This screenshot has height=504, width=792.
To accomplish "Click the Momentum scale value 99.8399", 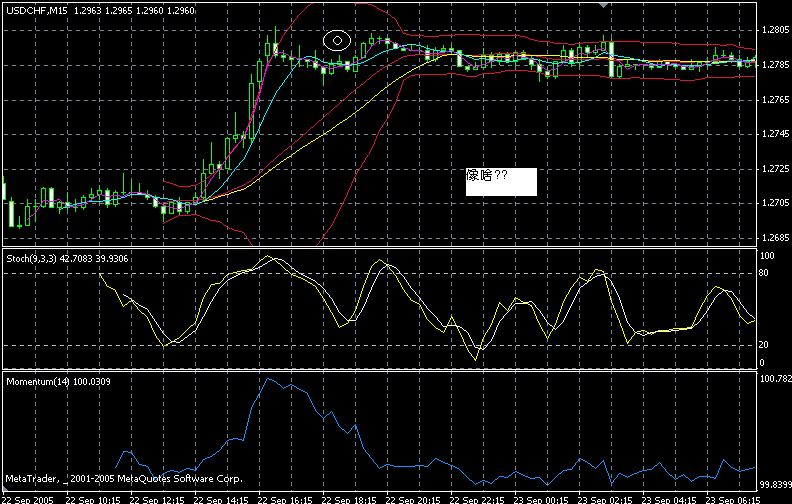I will pyautogui.click(x=775, y=485).
